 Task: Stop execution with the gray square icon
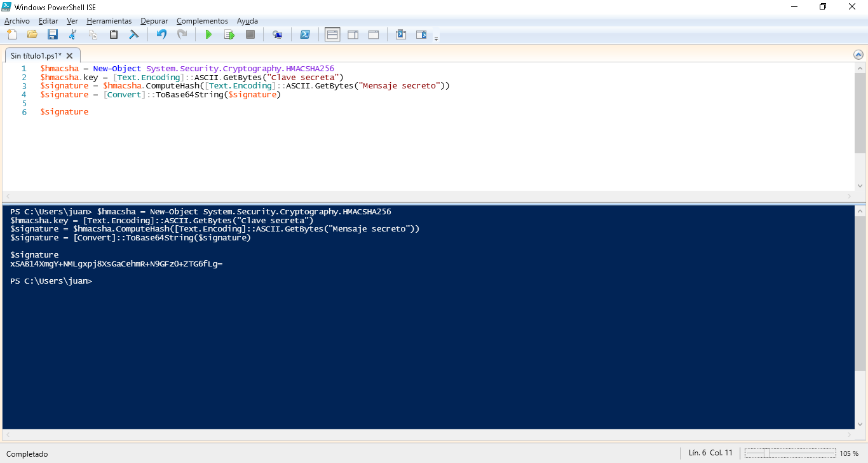click(250, 34)
